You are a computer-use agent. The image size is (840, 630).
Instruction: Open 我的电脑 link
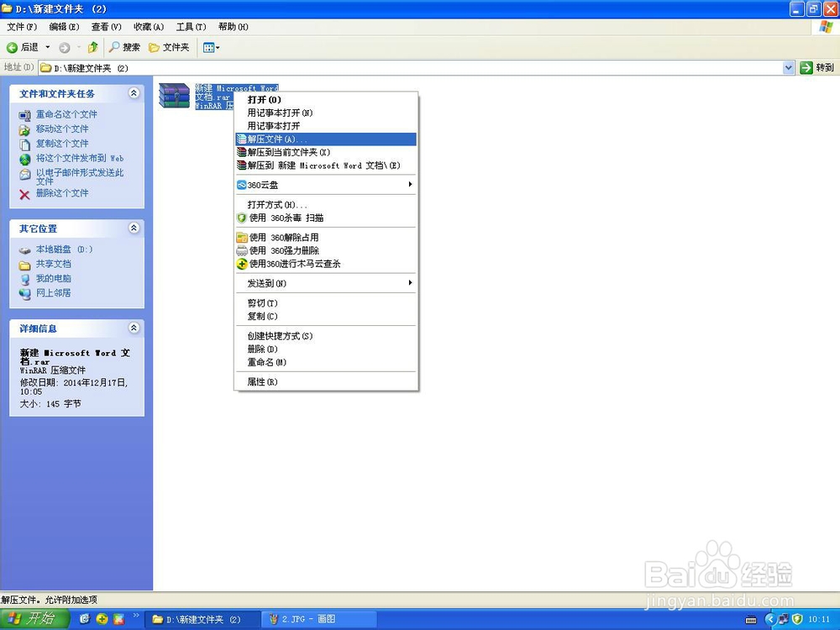click(53, 278)
